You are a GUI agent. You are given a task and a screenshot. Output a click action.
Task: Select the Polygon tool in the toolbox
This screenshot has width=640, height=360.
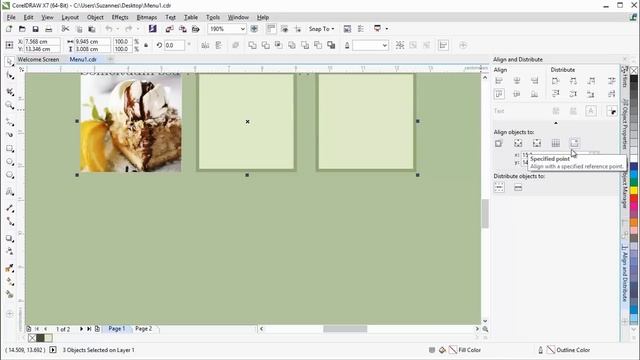pos(10,176)
